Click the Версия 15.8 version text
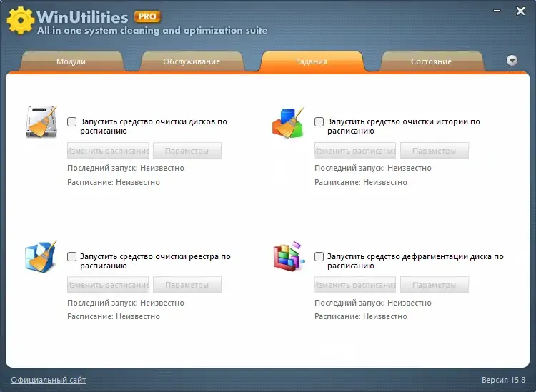The width and height of the screenshot is (536, 392). [503, 380]
